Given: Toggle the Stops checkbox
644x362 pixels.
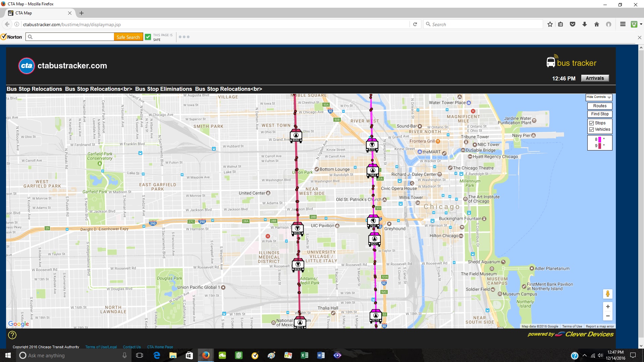Looking at the screenshot, I should [x=592, y=123].
